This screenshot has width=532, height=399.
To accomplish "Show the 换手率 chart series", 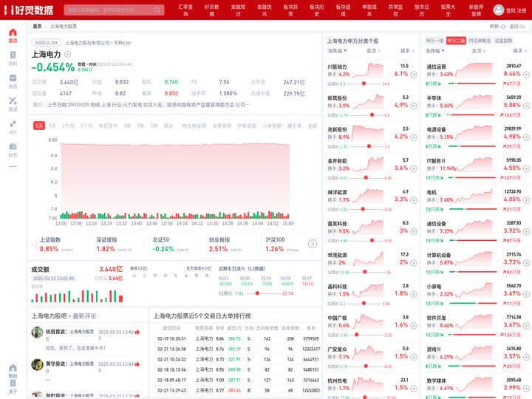I will [x=294, y=126].
